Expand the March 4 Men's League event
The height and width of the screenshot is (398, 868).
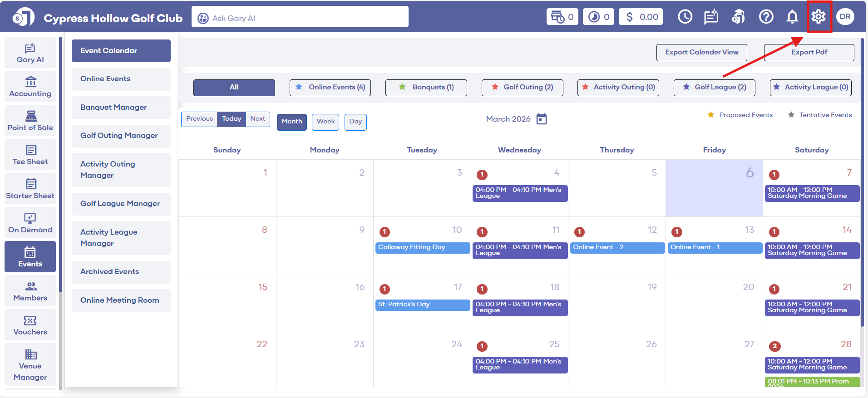(520, 193)
